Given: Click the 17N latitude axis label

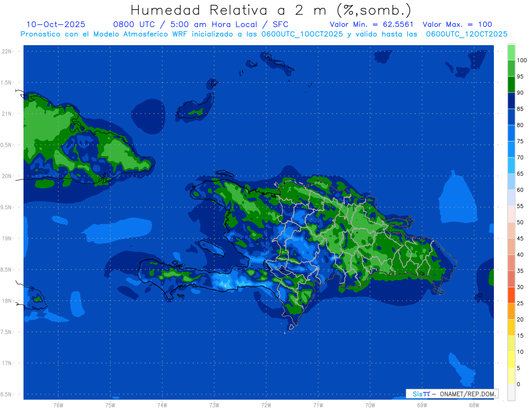Looking at the screenshot, I should pos(7,363).
